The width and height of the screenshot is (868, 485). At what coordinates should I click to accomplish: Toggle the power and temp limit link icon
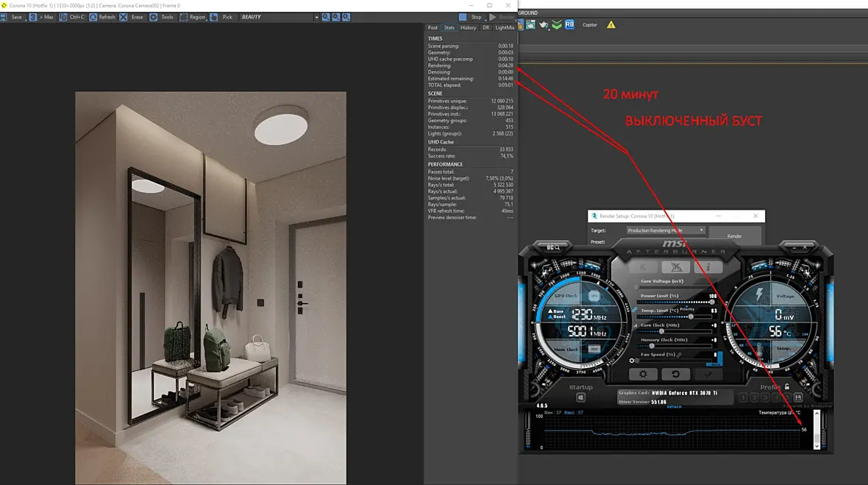tap(634, 310)
